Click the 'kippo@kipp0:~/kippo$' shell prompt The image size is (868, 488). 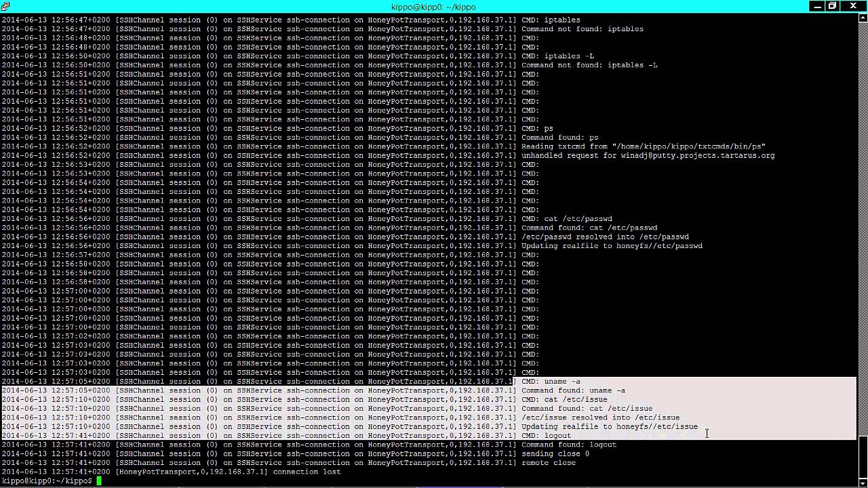point(47,481)
